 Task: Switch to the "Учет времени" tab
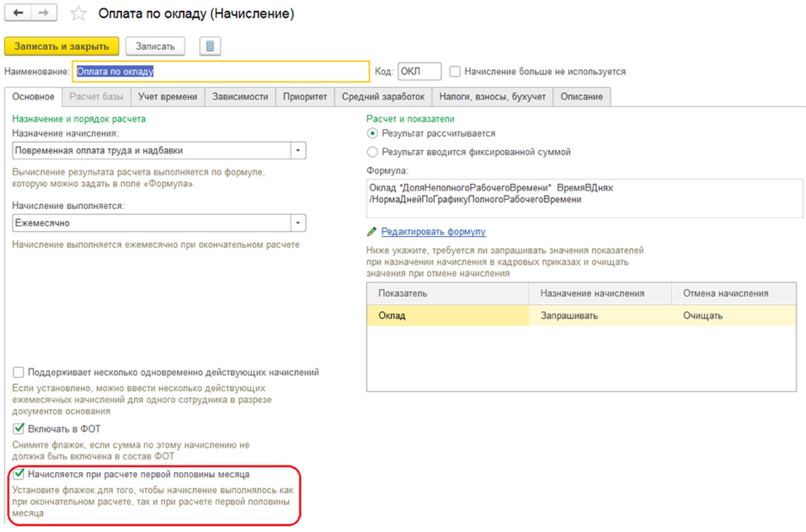pos(167,96)
